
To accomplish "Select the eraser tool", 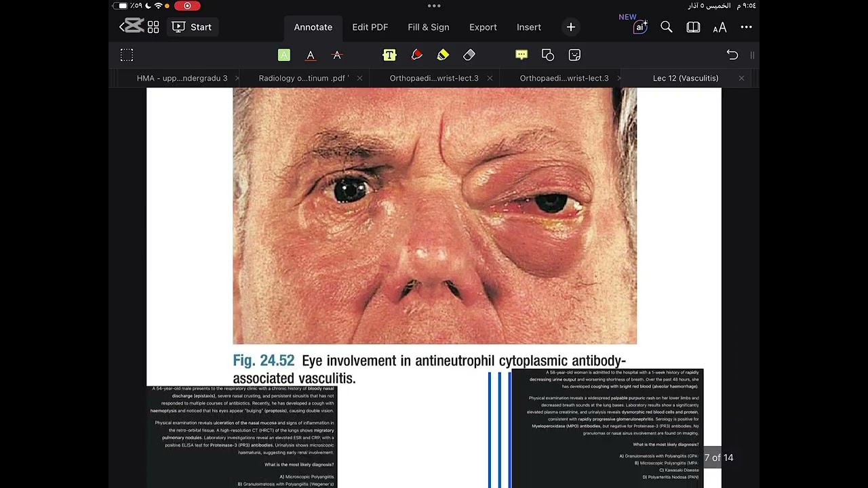I will click(469, 55).
